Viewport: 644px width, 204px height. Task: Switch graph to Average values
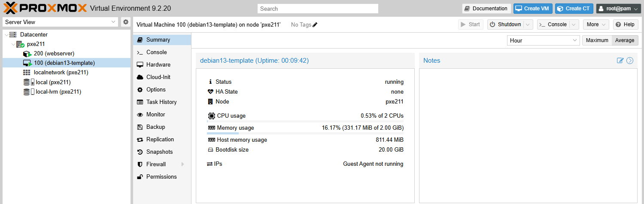625,40
